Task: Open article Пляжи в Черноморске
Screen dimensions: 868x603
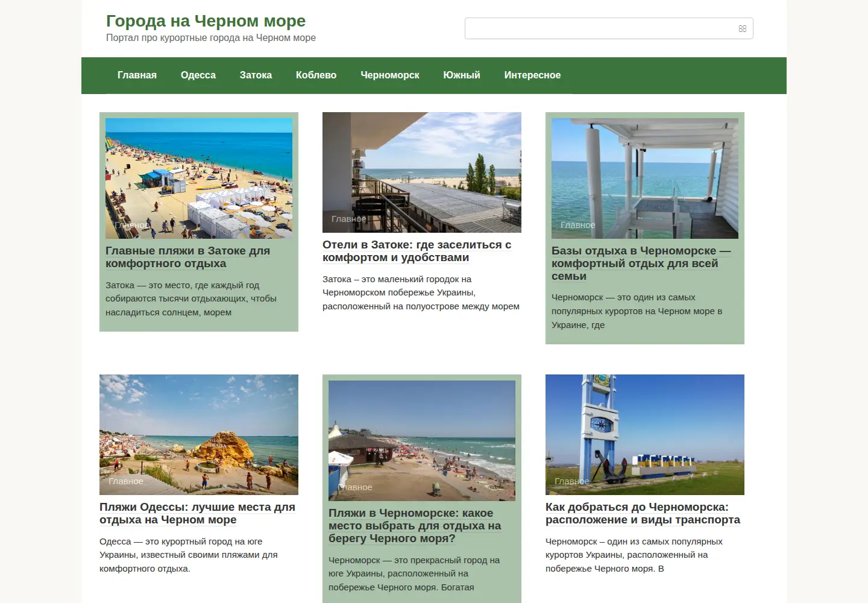Action: tap(415, 526)
